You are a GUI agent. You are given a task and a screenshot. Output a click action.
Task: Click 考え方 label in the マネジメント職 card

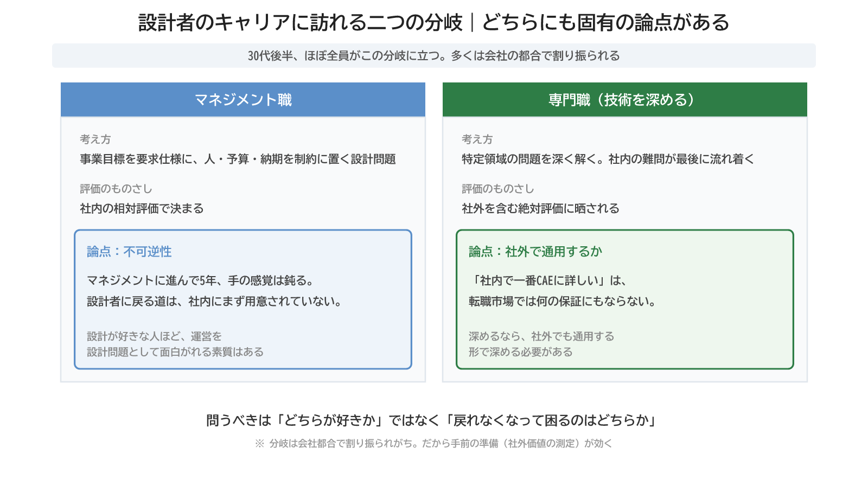[95, 139]
